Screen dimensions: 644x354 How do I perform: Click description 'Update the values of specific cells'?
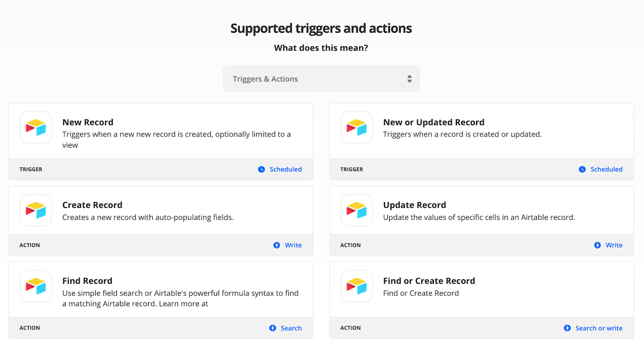click(479, 217)
